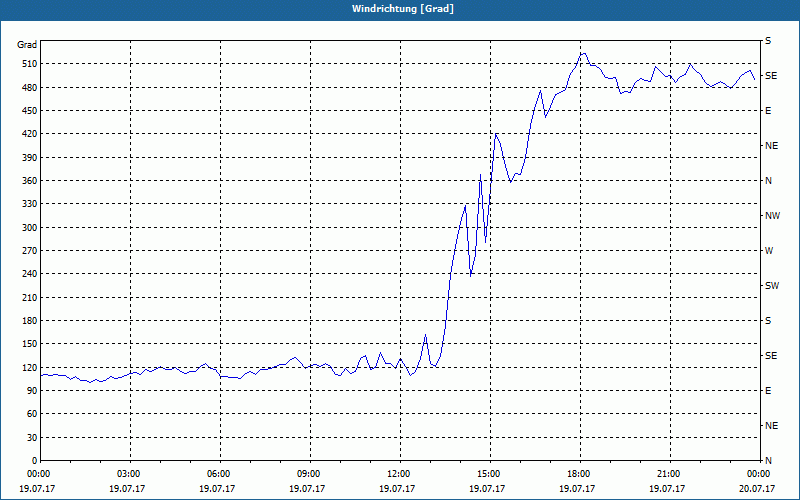
Task: Click the 19.07.17 date under 12:00
Action: tap(397, 488)
